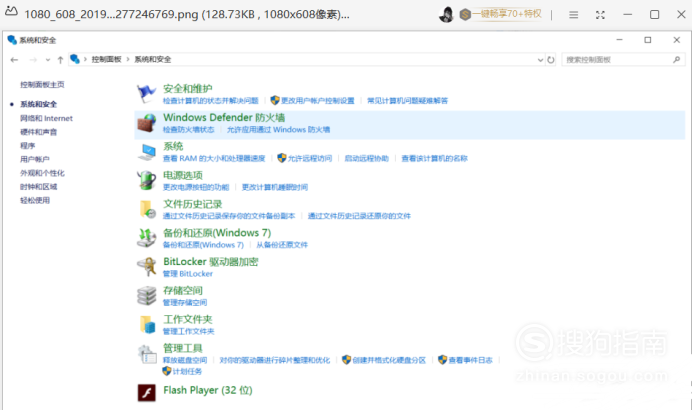Open 控制面板主页 in the sidebar
Image resolution: width=692 pixels, height=410 pixels.
(x=42, y=84)
